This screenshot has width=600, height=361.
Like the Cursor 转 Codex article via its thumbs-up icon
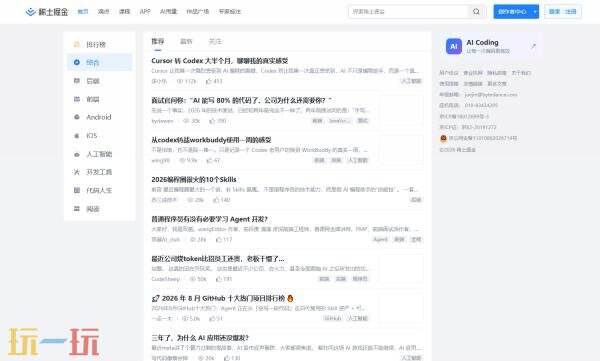coord(209,81)
